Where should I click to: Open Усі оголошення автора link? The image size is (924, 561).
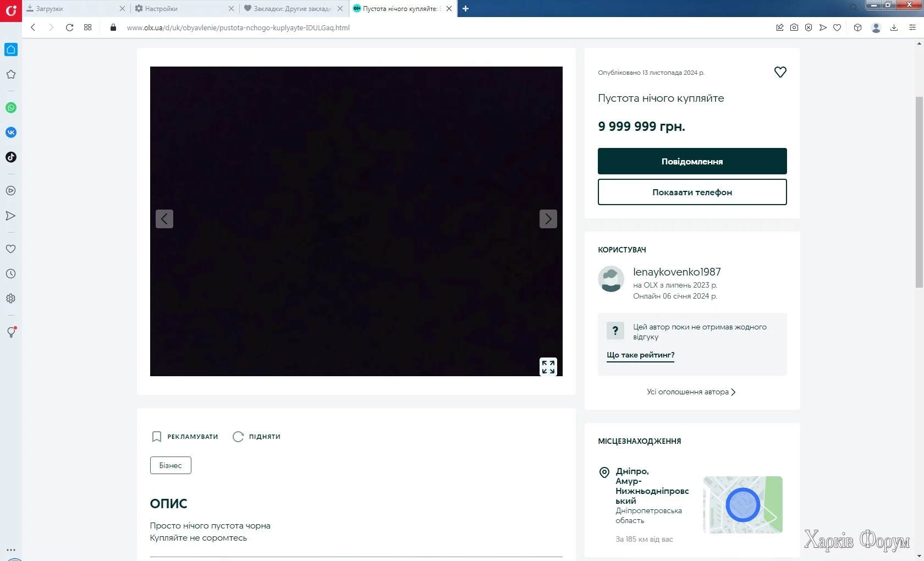[691, 392]
